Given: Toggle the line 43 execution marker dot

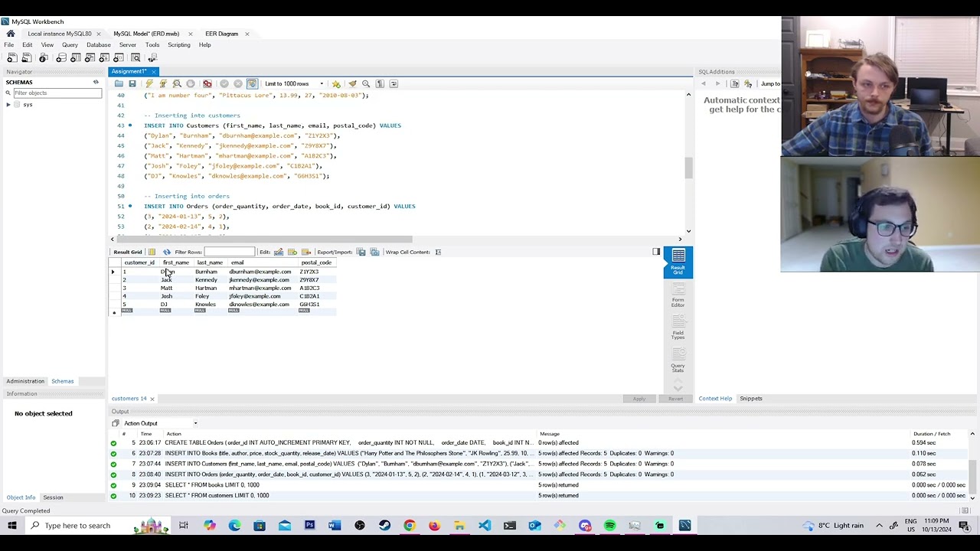Looking at the screenshot, I should pyautogui.click(x=130, y=126).
